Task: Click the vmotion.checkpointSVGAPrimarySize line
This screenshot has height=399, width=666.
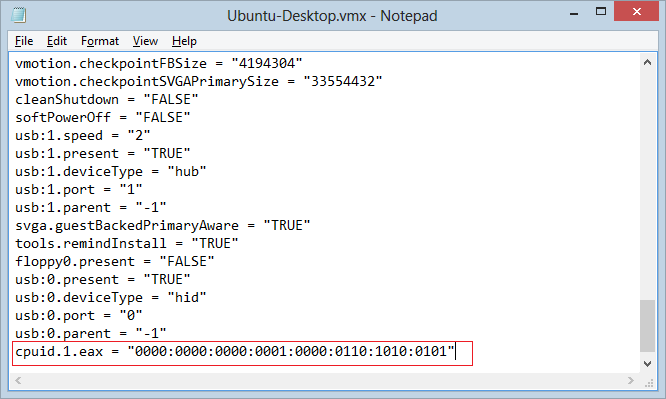Action: (198, 82)
